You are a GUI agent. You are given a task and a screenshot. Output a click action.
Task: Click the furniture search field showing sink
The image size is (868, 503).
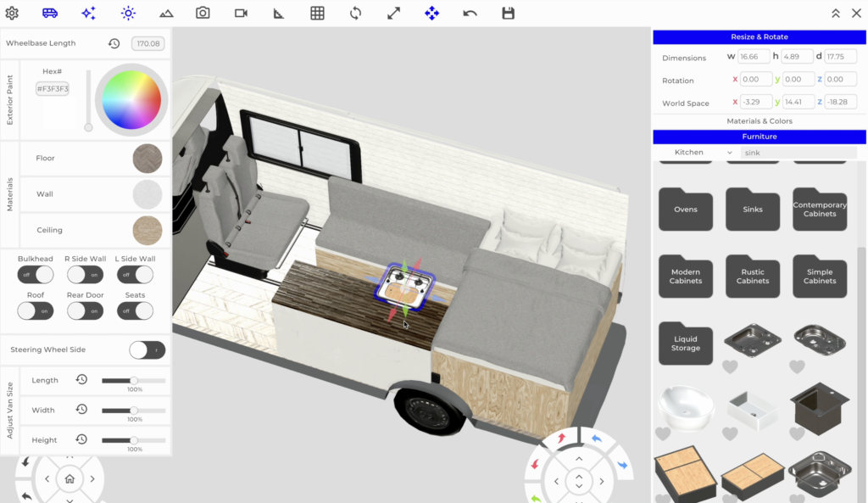(x=798, y=153)
